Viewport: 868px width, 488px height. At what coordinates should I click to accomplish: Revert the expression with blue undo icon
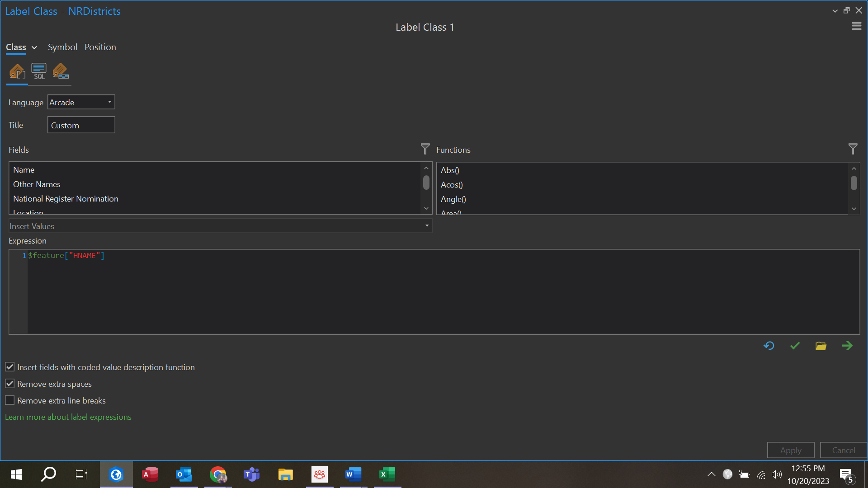click(x=769, y=345)
